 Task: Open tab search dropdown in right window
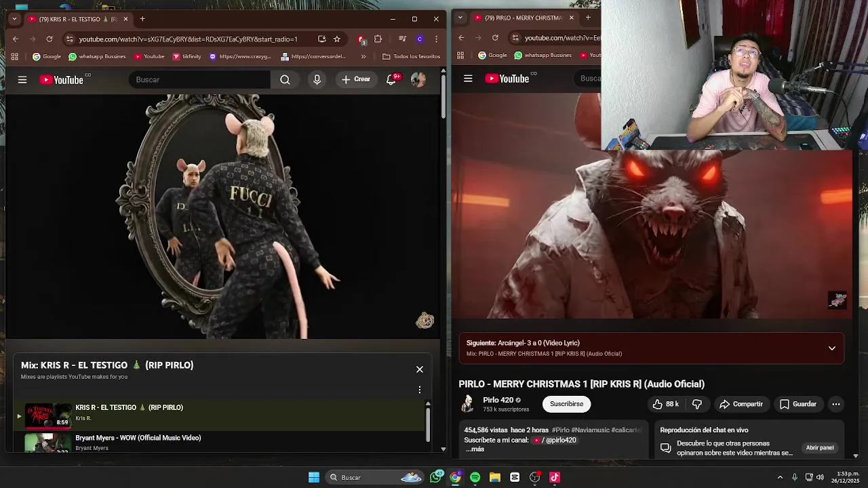(460, 18)
